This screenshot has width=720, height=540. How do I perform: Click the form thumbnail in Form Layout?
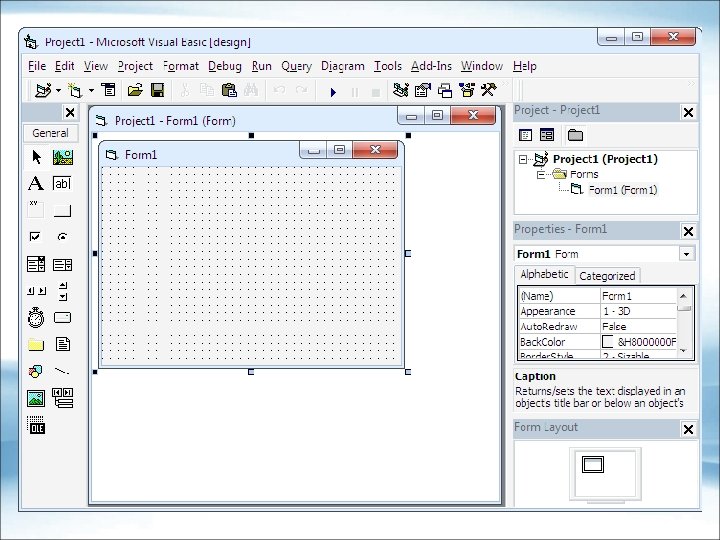[x=593, y=465]
